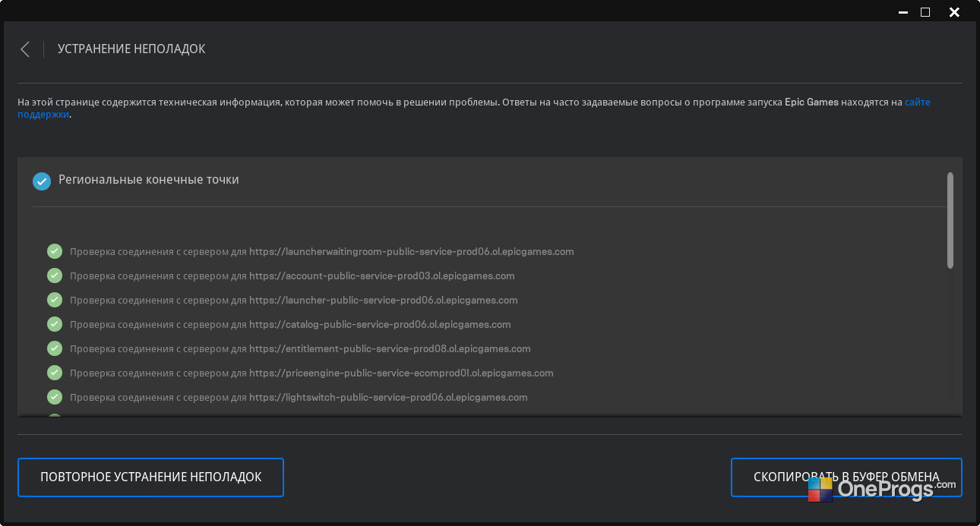The height and width of the screenshot is (526, 980).
Task: Minimize the Epic Games launcher window
Action: (x=902, y=12)
